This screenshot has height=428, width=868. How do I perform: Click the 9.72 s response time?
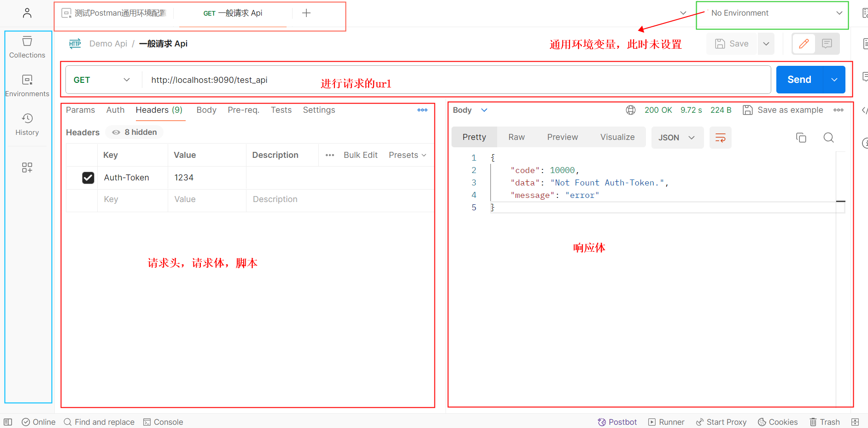(691, 110)
